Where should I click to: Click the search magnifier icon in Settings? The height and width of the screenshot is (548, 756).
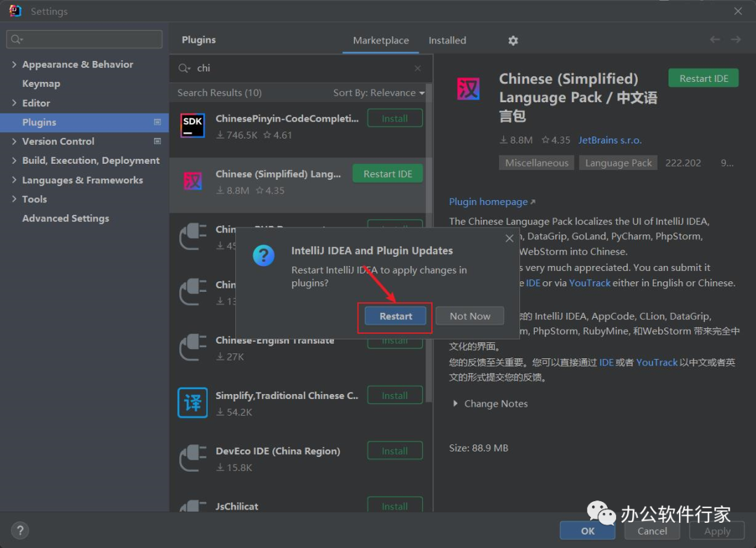pyautogui.click(x=17, y=39)
